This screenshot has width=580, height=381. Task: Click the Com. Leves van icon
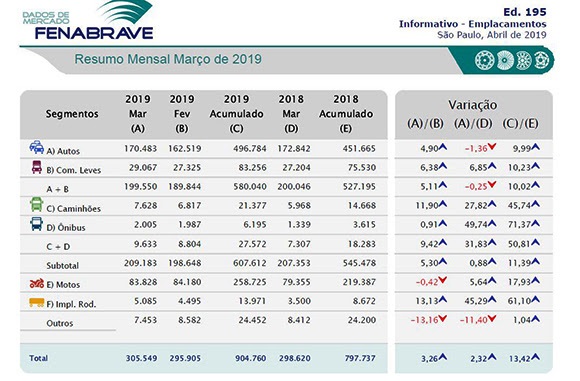(x=37, y=167)
